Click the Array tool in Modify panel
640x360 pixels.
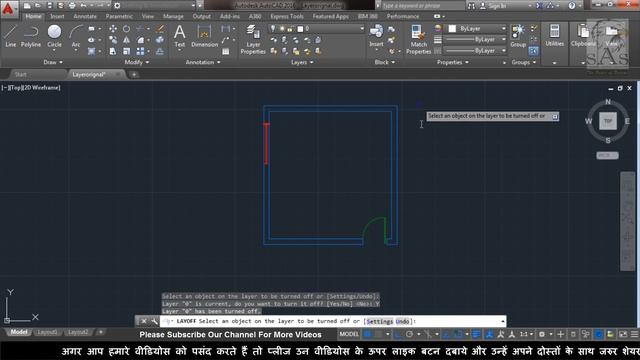[x=140, y=51]
